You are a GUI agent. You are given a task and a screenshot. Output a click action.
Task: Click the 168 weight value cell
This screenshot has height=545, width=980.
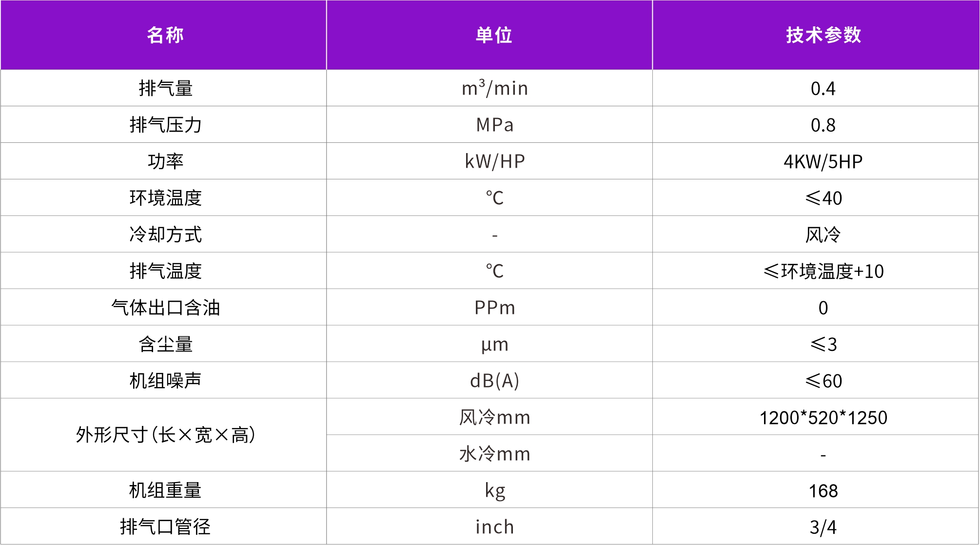pyautogui.click(x=823, y=490)
